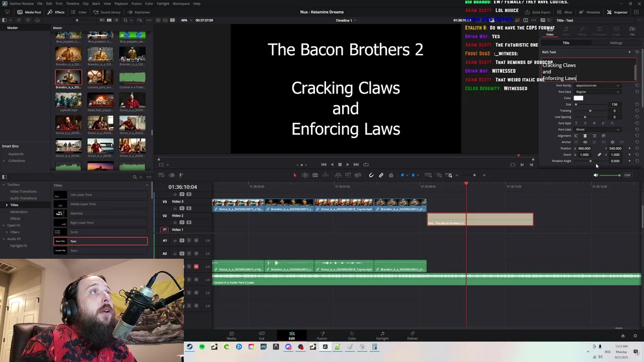644x362 pixels.
Task: Collapse the Toolbox tree section
Action: (3, 185)
